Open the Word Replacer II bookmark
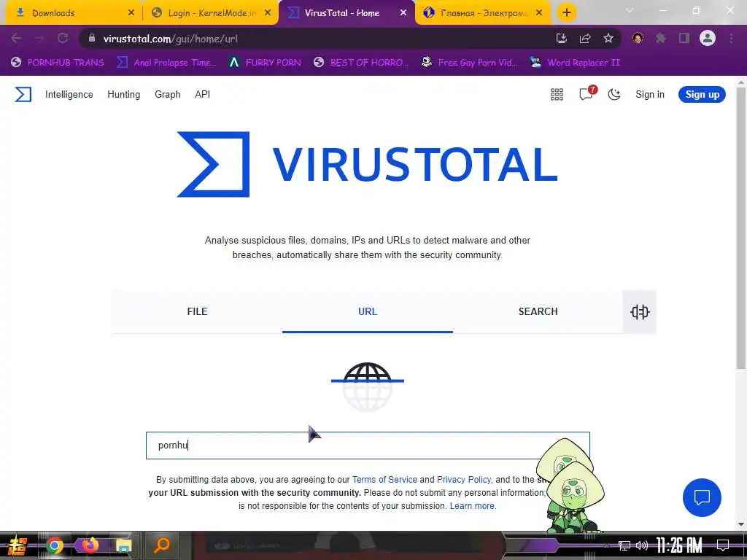The image size is (747, 560). pyautogui.click(x=575, y=63)
